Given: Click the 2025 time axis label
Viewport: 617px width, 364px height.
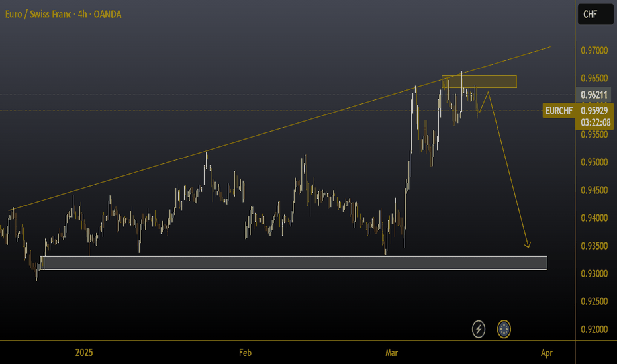Looking at the screenshot, I should (84, 353).
